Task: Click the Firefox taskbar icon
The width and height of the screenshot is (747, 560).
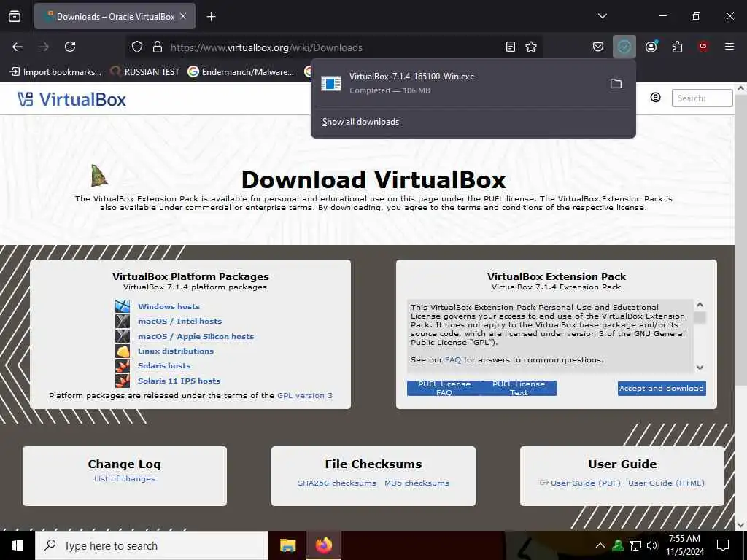Action: point(323,545)
